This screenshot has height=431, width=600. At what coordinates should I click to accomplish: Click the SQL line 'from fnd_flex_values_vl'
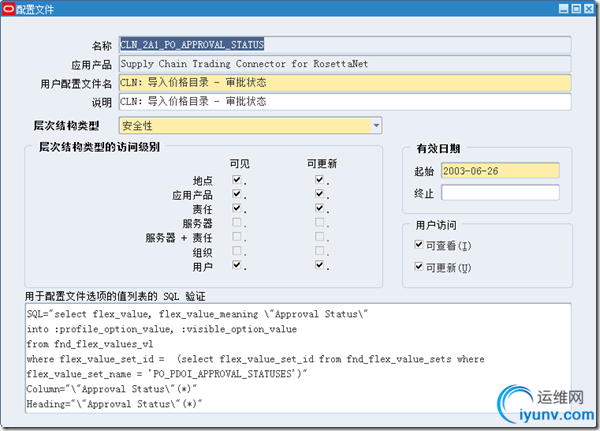(90, 344)
